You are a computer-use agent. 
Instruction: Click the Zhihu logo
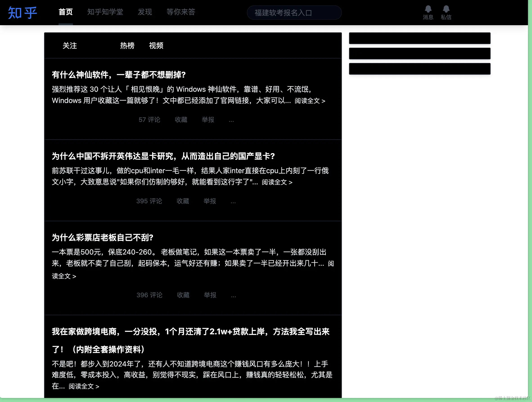(22, 13)
